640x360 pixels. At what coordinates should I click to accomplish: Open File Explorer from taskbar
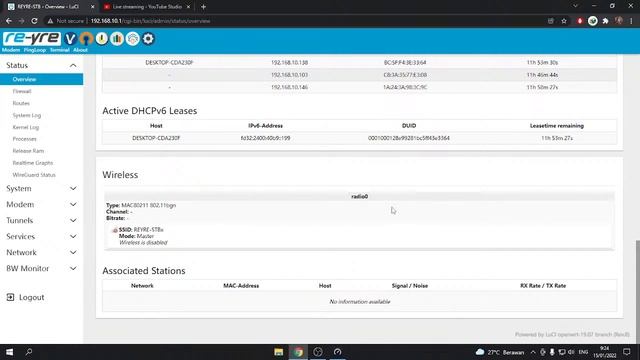click(279, 352)
